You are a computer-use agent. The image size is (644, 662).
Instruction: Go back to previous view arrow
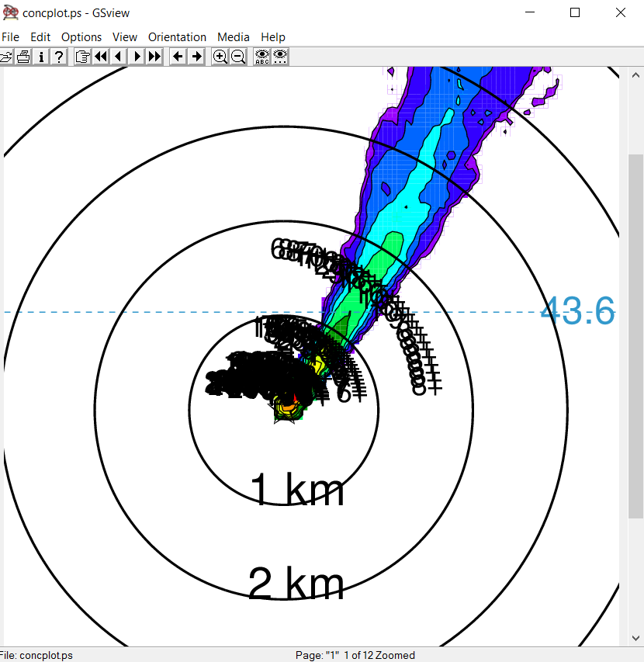[x=178, y=57]
